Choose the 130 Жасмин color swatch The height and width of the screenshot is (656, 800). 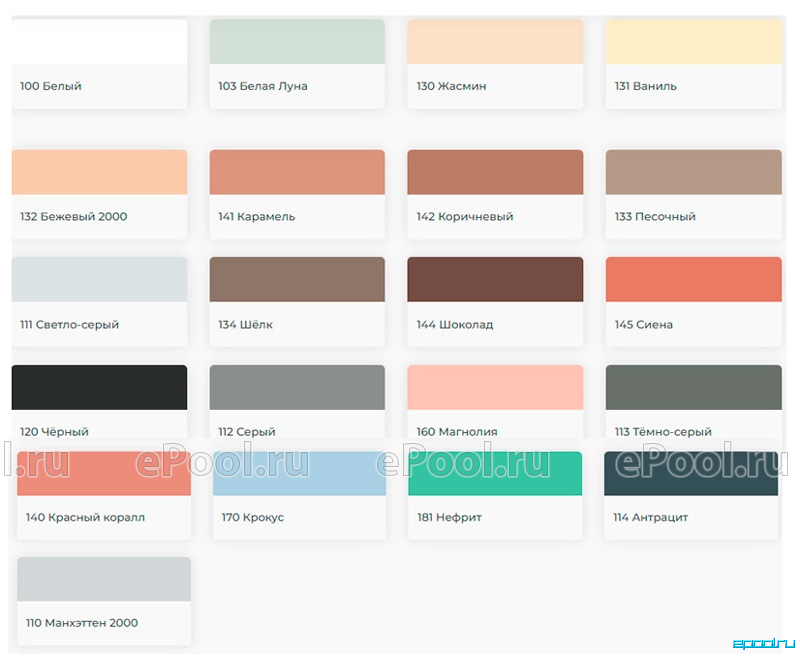tap(495, 41)
